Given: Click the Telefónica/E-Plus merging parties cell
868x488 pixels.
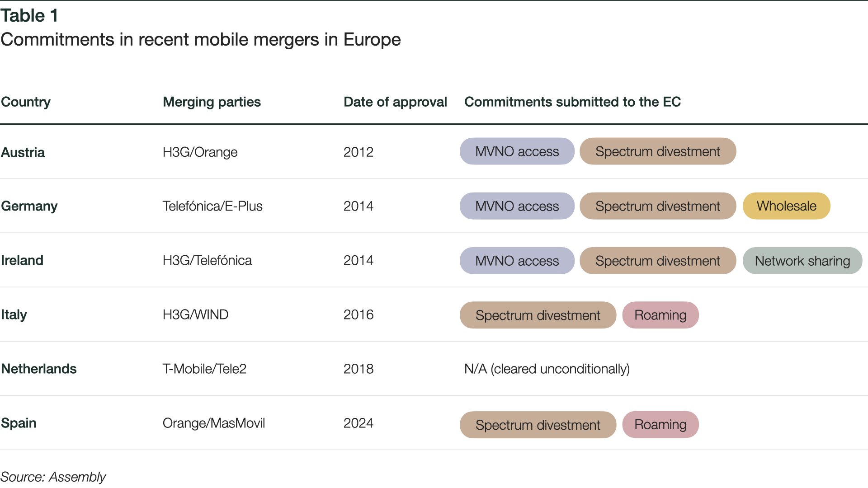Looking at the screenshot, I should (212, 206).
